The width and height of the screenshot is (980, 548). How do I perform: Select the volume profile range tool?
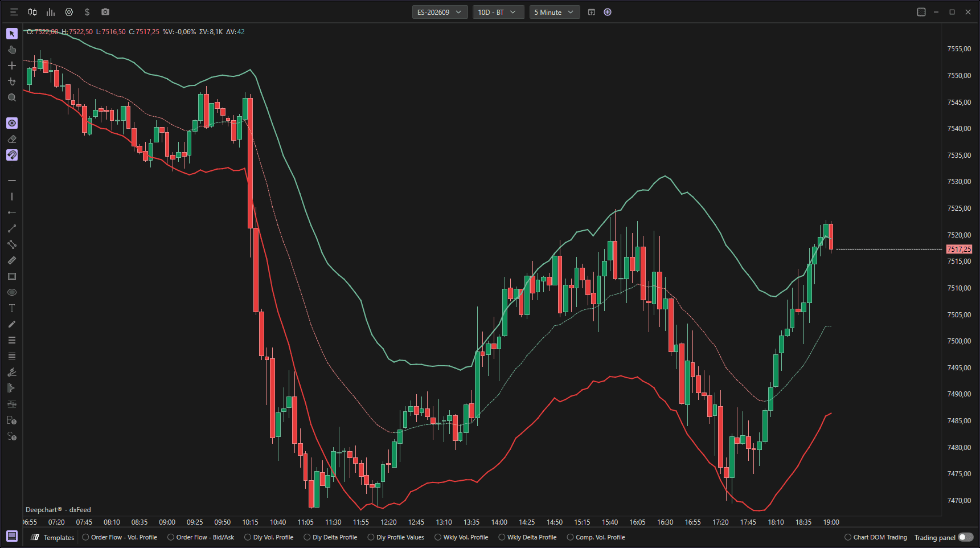point(12,388)
